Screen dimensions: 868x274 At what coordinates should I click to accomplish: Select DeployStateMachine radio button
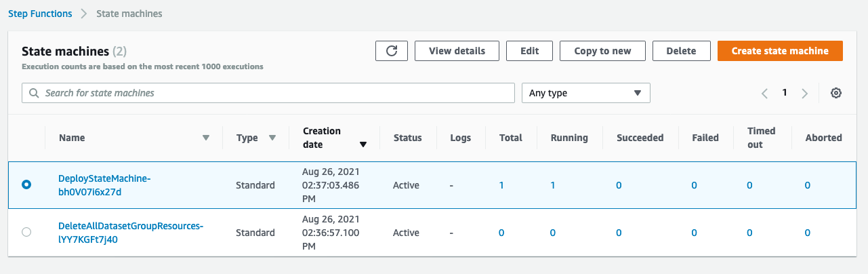(x=26, y=184)
